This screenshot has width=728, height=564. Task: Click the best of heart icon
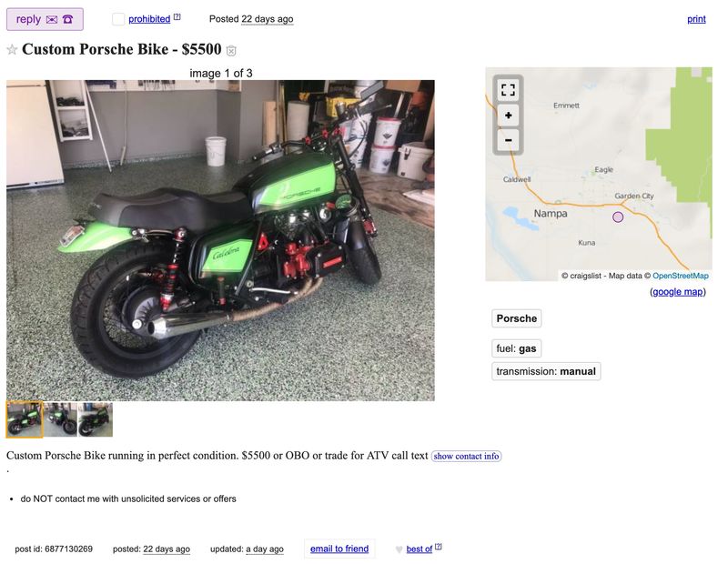[399, 549]
